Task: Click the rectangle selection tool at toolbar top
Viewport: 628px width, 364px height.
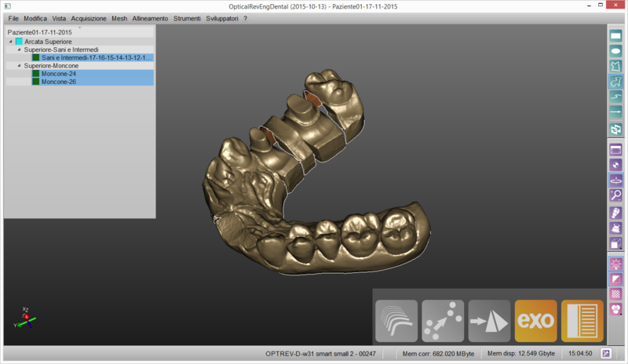Action: click(x=616, y=35)
